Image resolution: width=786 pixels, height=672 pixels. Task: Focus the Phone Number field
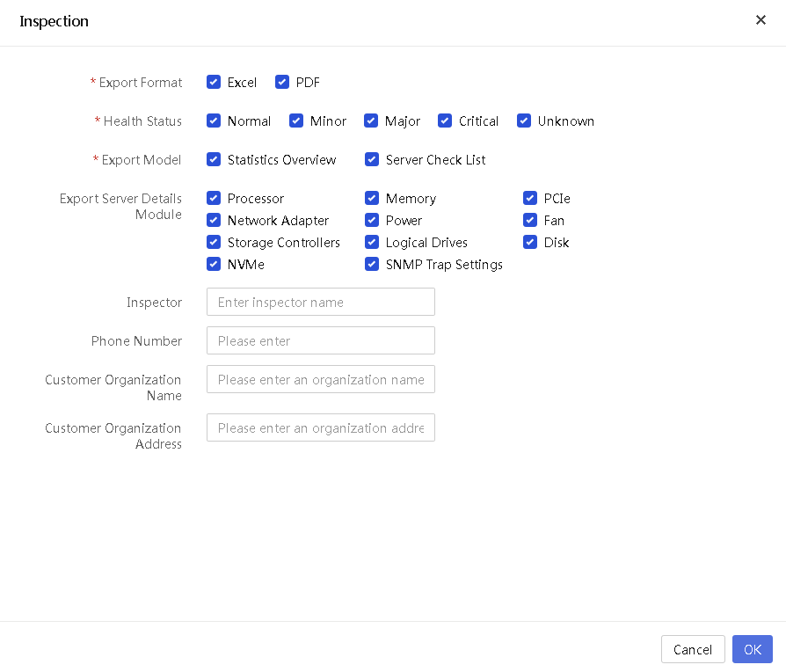[x=321, y=340]
